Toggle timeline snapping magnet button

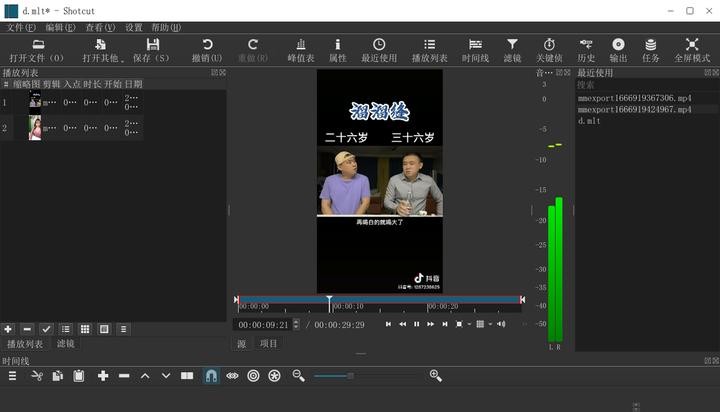211,376
